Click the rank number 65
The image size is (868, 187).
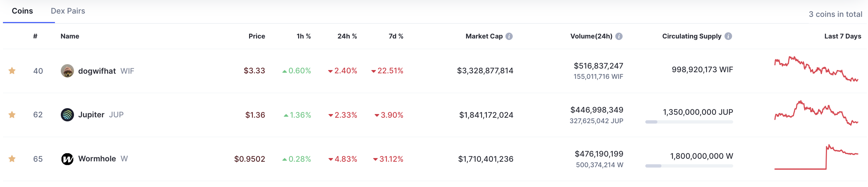pyautogui.click(x=38, y=159)
